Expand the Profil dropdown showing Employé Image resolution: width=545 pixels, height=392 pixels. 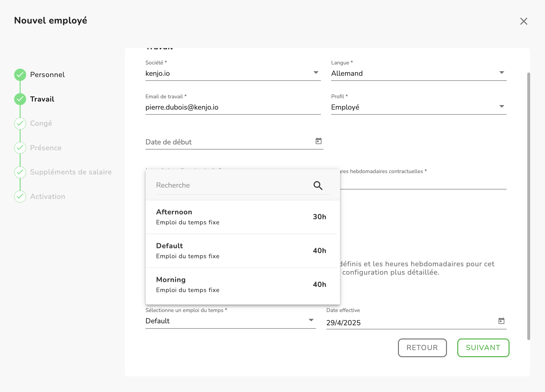501,107
